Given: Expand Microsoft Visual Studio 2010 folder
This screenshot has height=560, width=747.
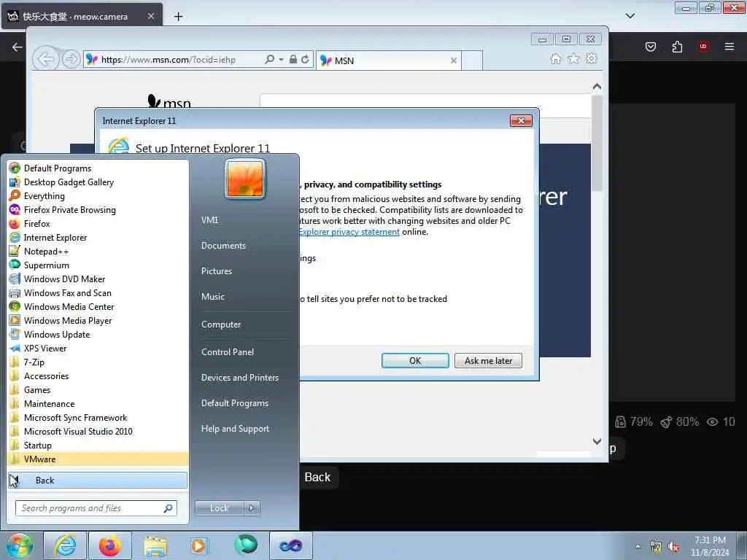Looking at the screenshot, I should point(78,431).
